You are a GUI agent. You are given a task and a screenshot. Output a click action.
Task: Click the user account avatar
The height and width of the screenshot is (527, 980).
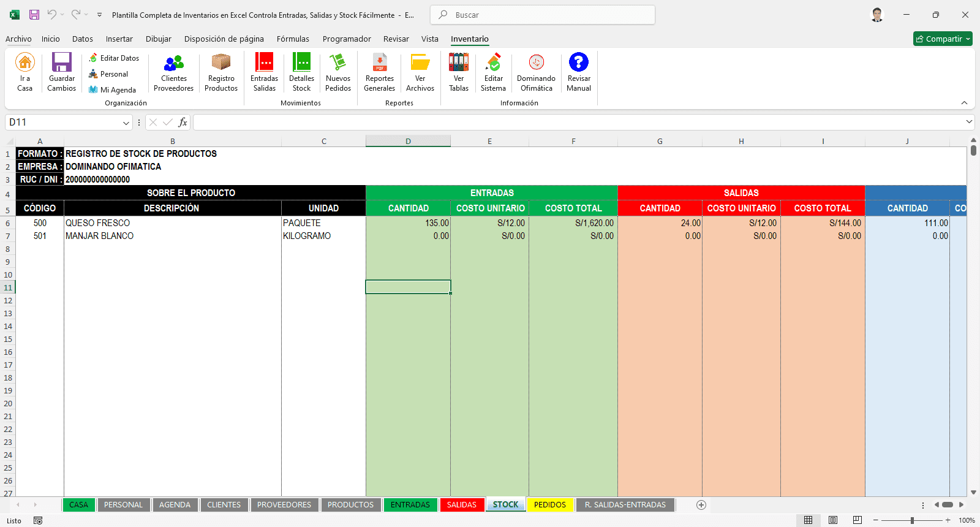pos(877,15)
